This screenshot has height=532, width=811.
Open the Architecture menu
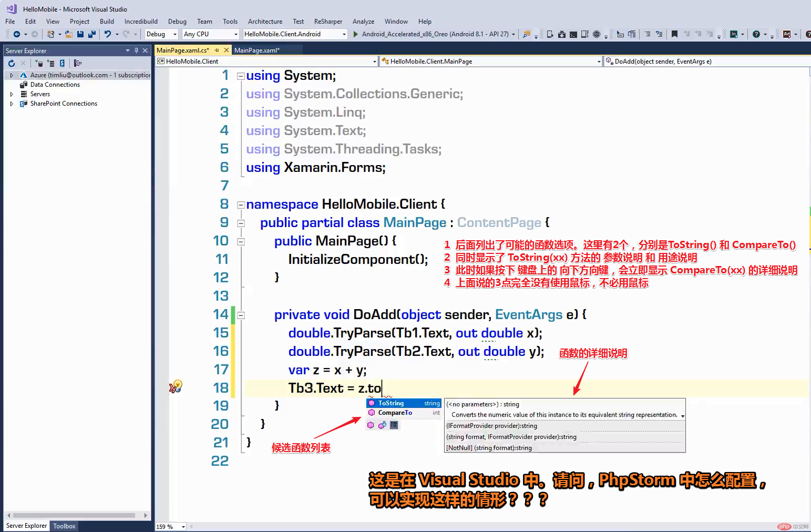[x=265, y=22]
